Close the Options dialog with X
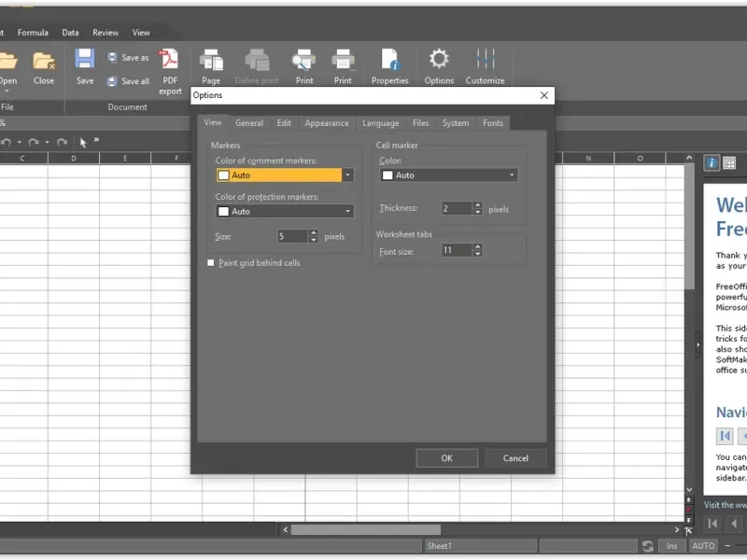 coord(544,95)
